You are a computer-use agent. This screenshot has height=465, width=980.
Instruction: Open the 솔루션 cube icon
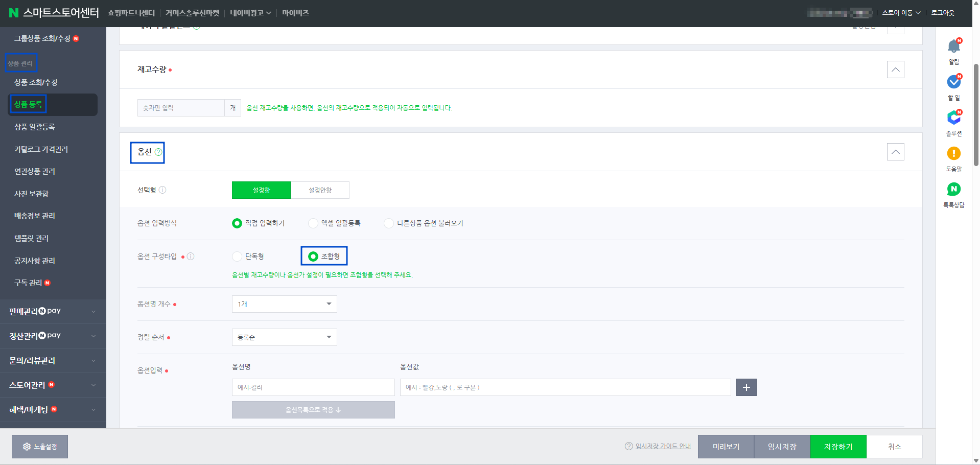pyautogui.click(x=953, y=118)
